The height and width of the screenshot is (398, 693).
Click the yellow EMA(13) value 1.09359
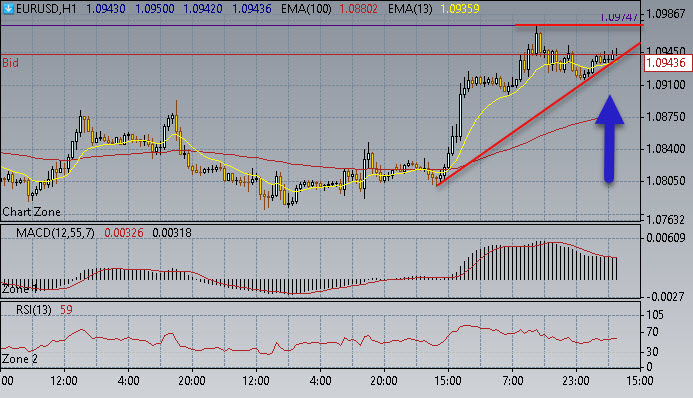[460, 8]
